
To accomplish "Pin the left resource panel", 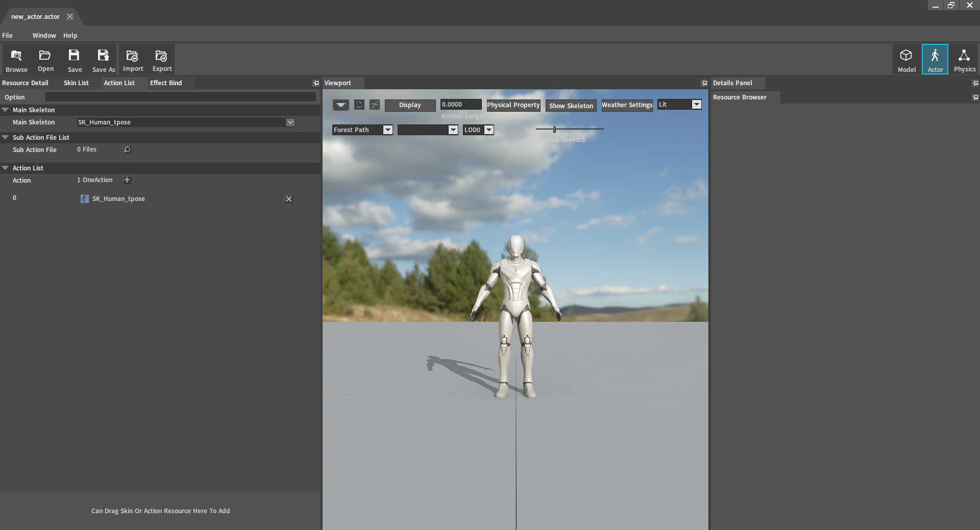I will click(x=316, y=83).
